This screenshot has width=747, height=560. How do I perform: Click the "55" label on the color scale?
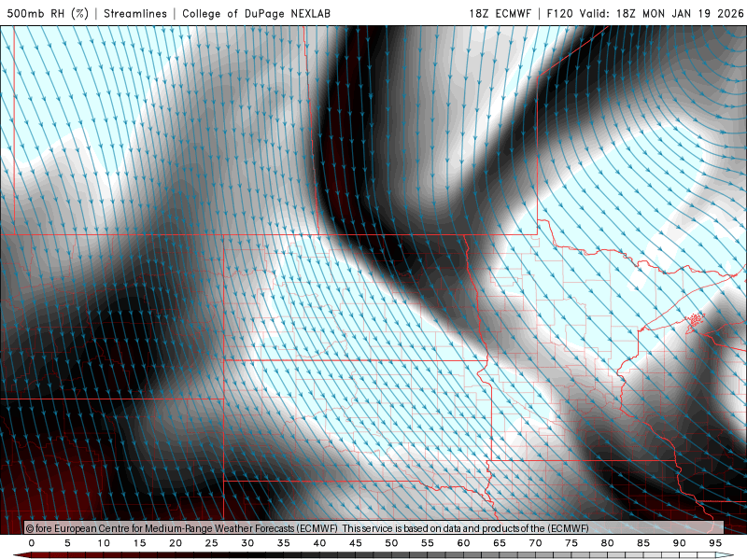point(428,543)
